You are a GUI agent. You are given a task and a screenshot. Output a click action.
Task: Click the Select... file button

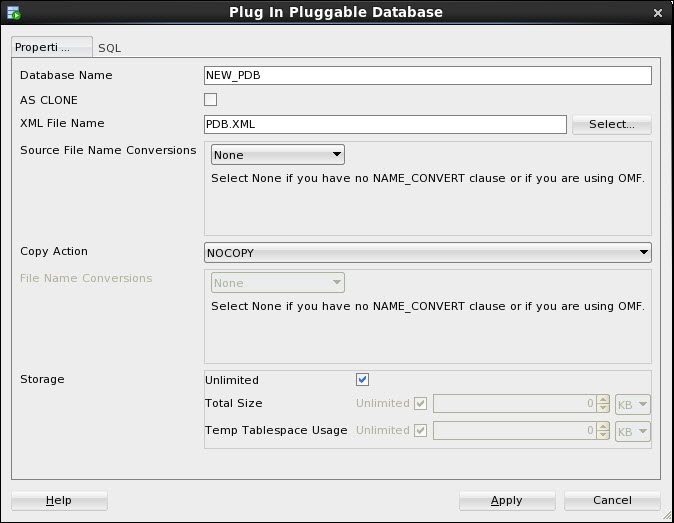tap(611, 125)
